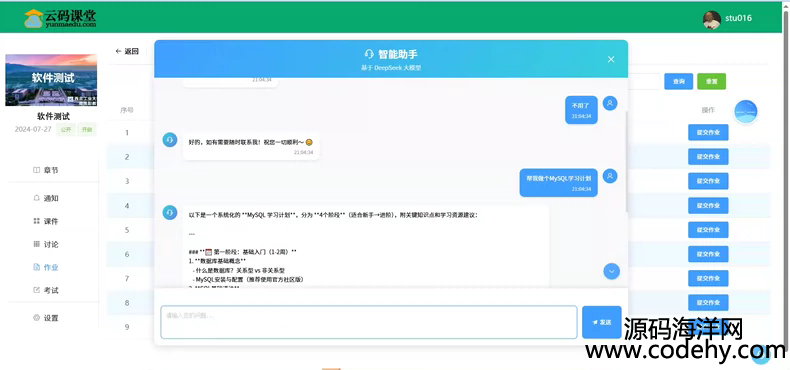Click assistant avatar beside MySQL plan reply

(x=170, y=212)
